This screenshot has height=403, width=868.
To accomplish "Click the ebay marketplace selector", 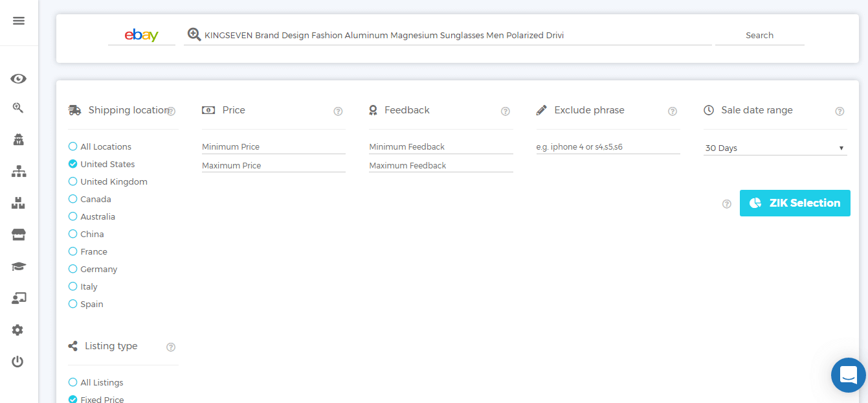I will click(x=142, y=36).
